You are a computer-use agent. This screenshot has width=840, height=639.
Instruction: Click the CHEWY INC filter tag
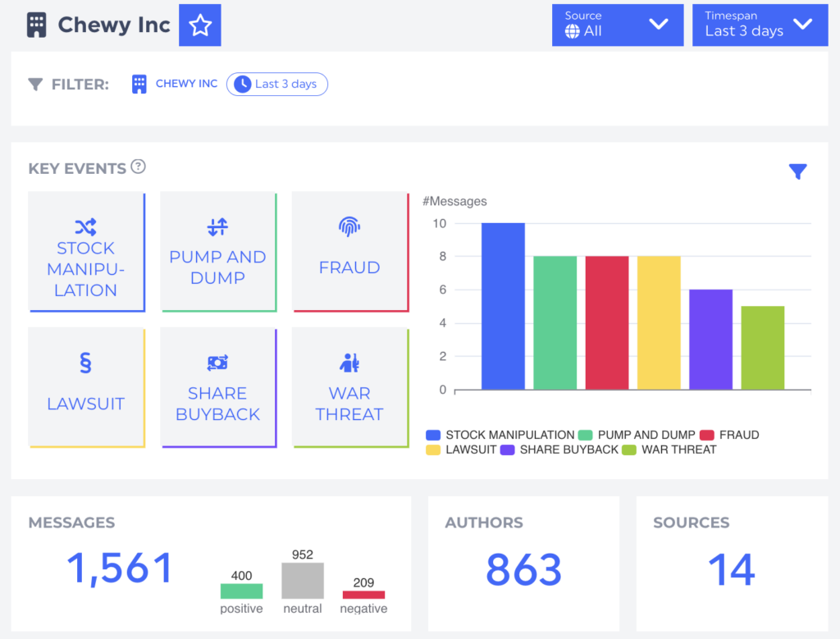[x=176, y=84]
